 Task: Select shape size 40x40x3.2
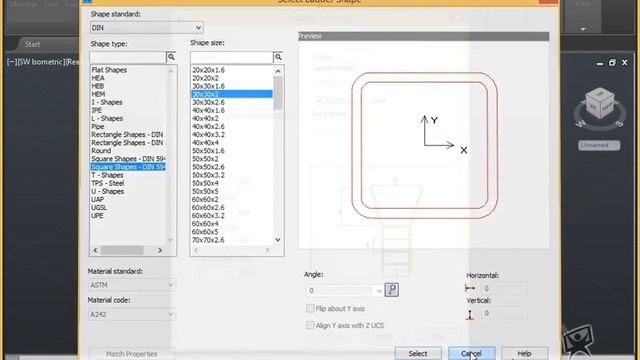pos(209,135)
